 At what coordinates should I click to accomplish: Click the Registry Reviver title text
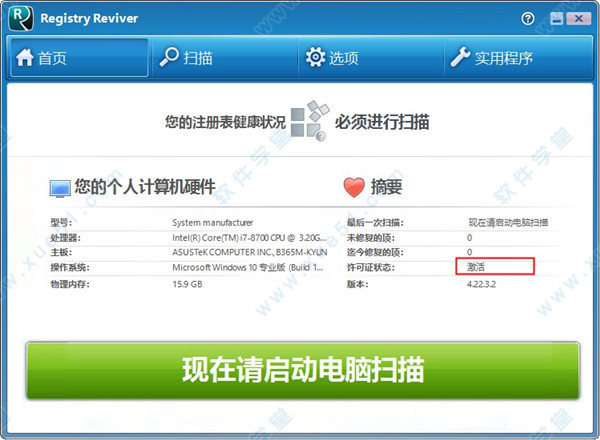click(89, 18)
